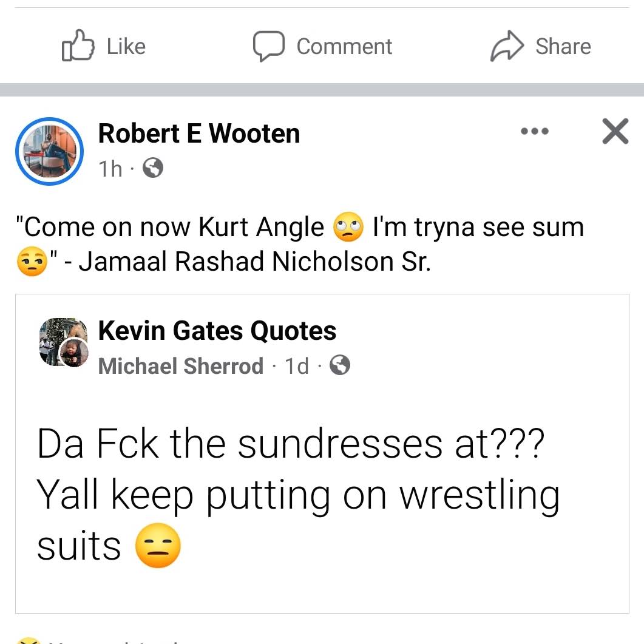The image size is (644, 644).
Task: Tap the Share arrow icon
Action: point(507,47)
